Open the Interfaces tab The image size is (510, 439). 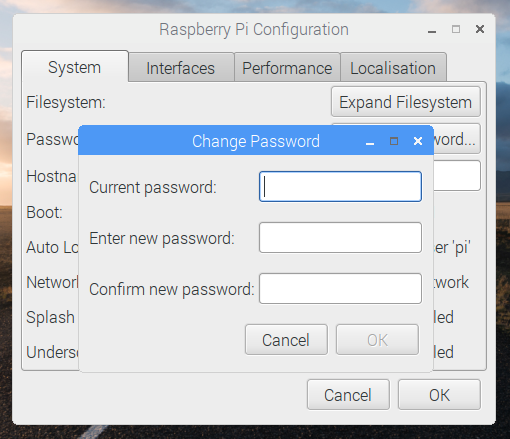click(181, 68)
